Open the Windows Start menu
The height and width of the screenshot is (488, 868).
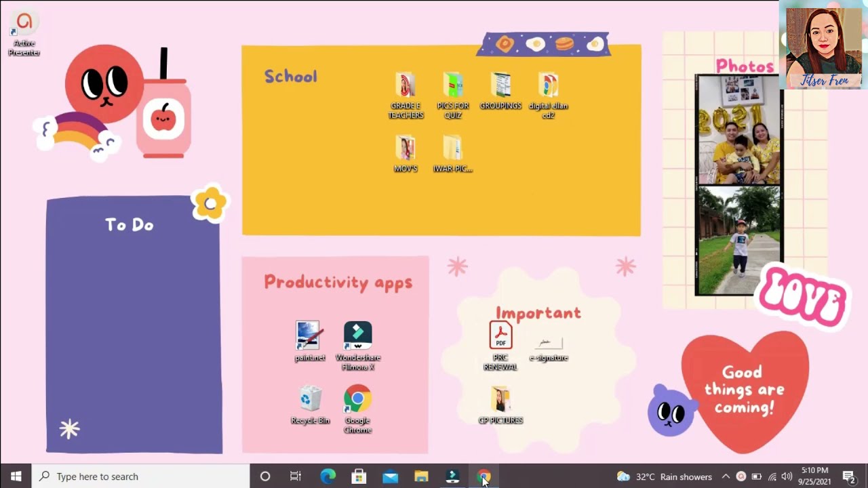pyautogui.click(x=16, y=476)
